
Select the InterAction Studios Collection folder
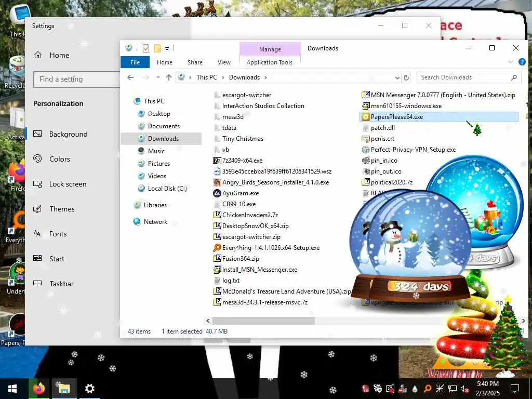click(x=263, y=106)
